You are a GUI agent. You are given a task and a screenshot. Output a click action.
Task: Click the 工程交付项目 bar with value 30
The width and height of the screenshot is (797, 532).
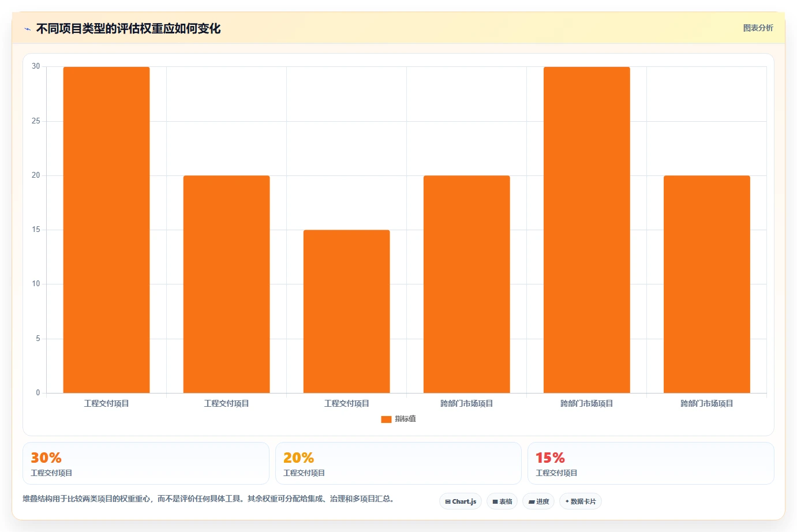(106, 230)
